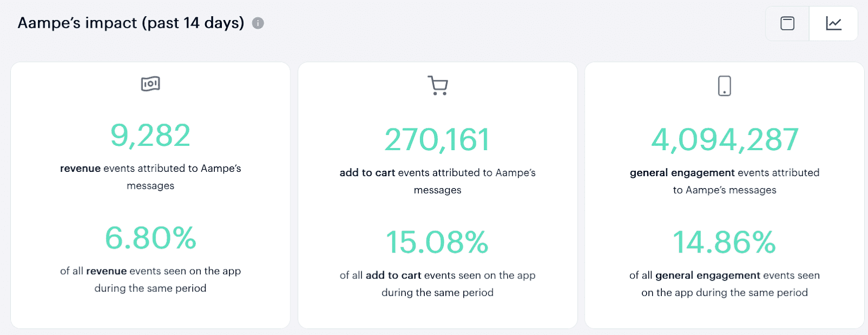Click 'of all general engagement events' caption
This screenshot has width=868, height=335.
(x=725, y=284)
